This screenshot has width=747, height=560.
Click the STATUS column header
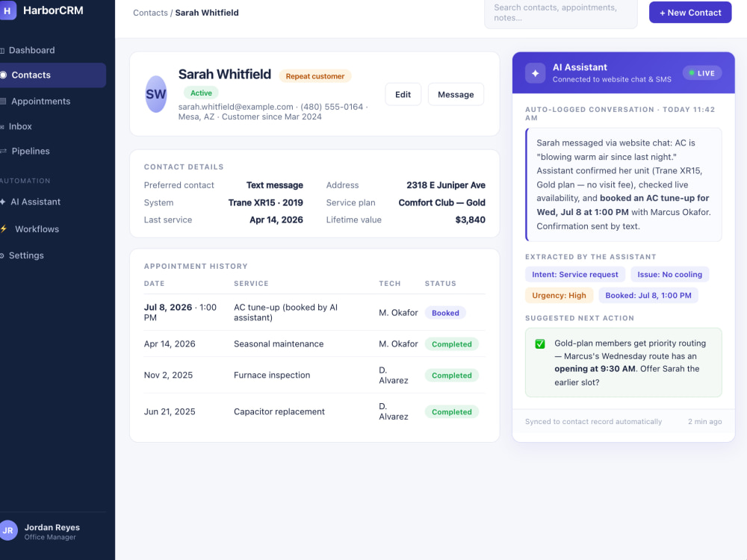point(441,283)
